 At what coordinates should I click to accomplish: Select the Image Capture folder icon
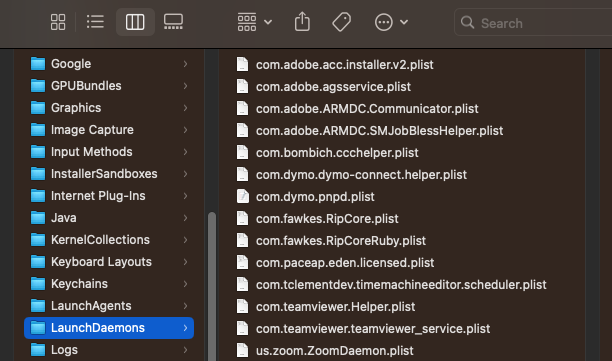(38, 130)
